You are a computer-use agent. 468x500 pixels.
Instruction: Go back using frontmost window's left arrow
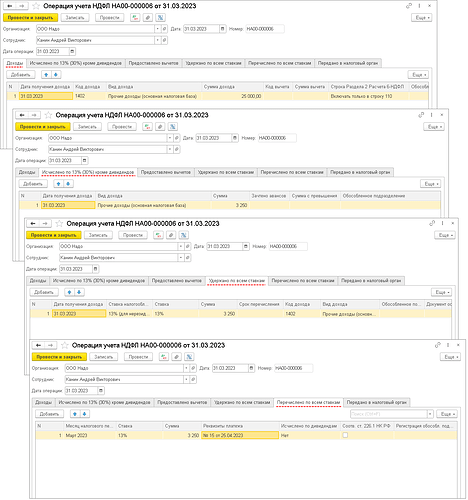[38, 345]
